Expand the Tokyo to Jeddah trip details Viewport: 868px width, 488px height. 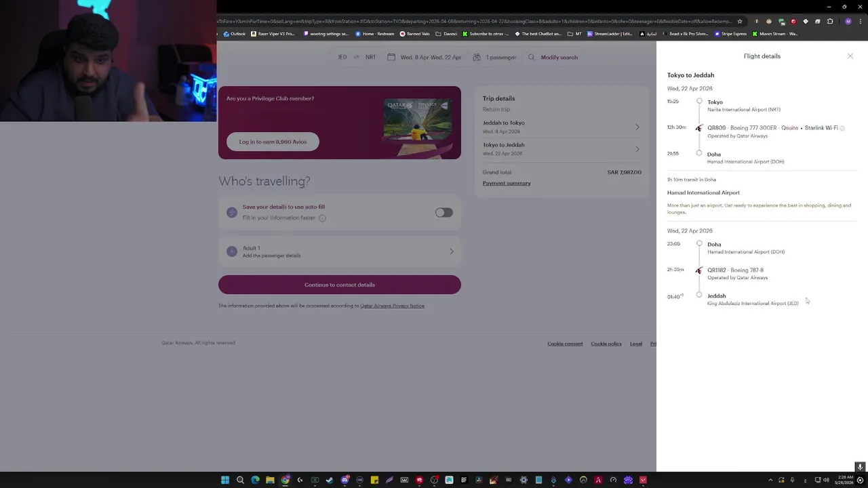point(561,148)
